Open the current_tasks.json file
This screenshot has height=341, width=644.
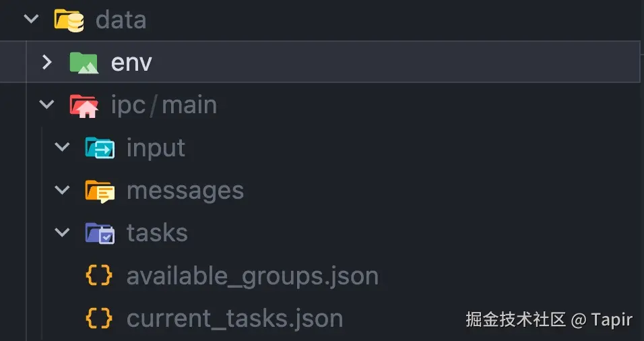(x=234, y=318)
